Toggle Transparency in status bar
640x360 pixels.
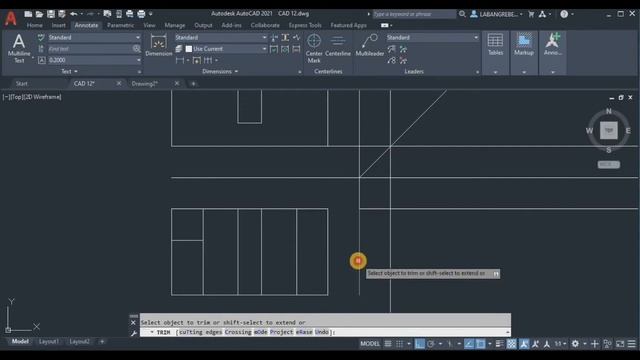511,344
